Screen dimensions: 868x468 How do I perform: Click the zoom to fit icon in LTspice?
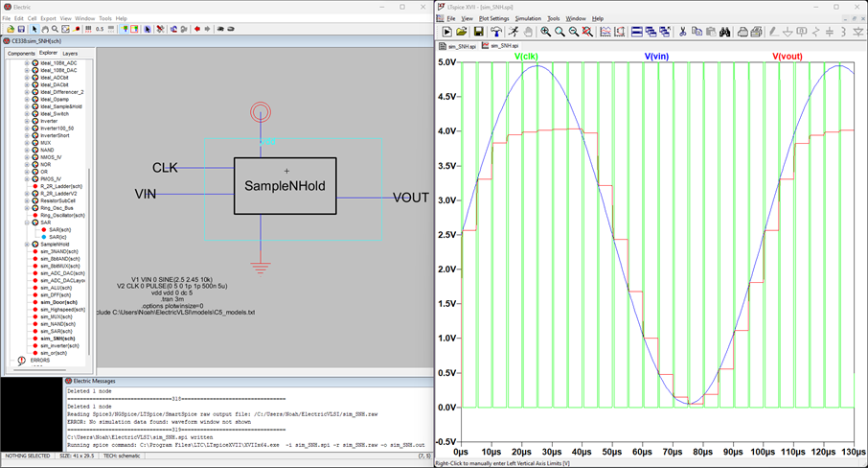click(587, 32)
